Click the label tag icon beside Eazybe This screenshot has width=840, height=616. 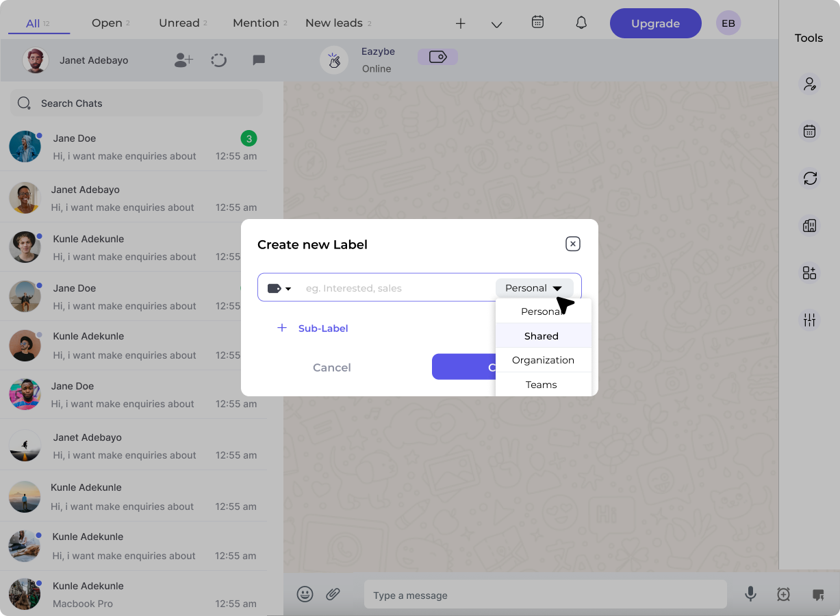438,57
